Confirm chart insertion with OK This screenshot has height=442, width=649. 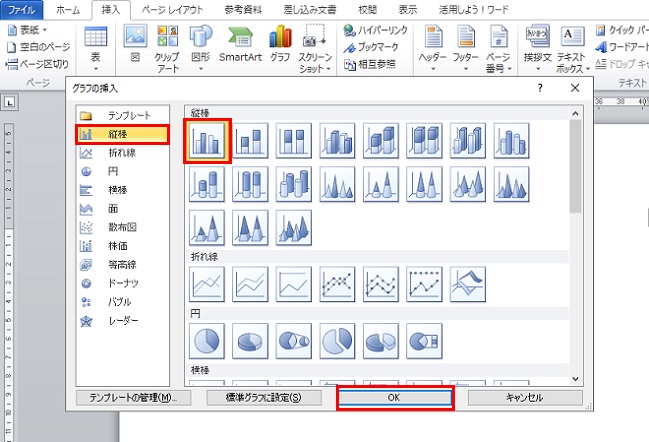(x=395, y=398)
